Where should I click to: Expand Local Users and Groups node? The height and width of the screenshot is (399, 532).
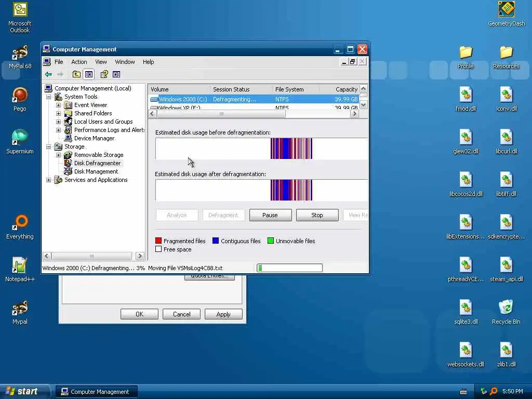58,122
